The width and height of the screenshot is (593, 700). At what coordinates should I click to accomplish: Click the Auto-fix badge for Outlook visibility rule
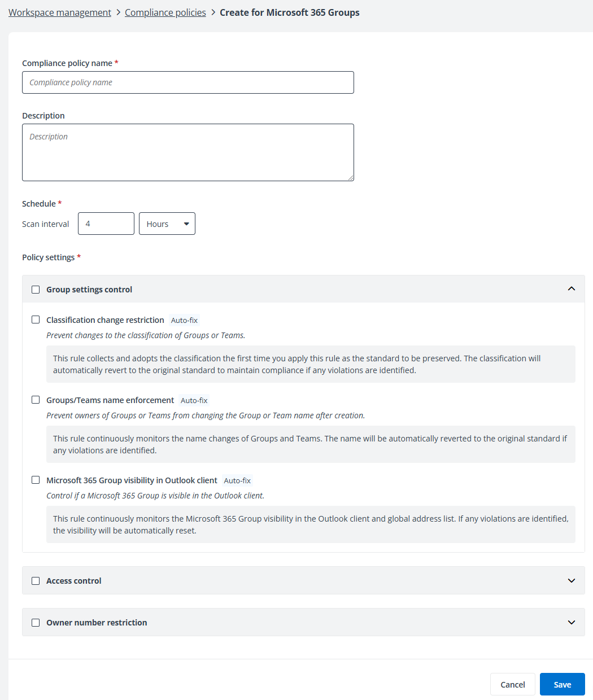(237, 480)
